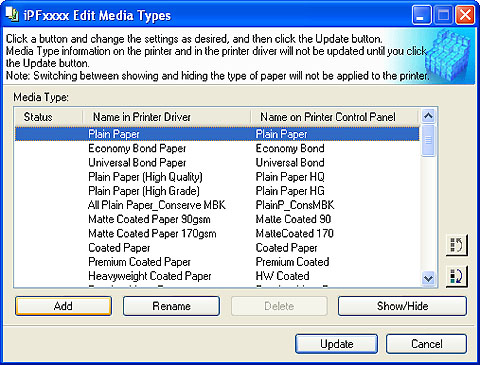Click the Rename button
480x365 pixels.
point(171,306)
